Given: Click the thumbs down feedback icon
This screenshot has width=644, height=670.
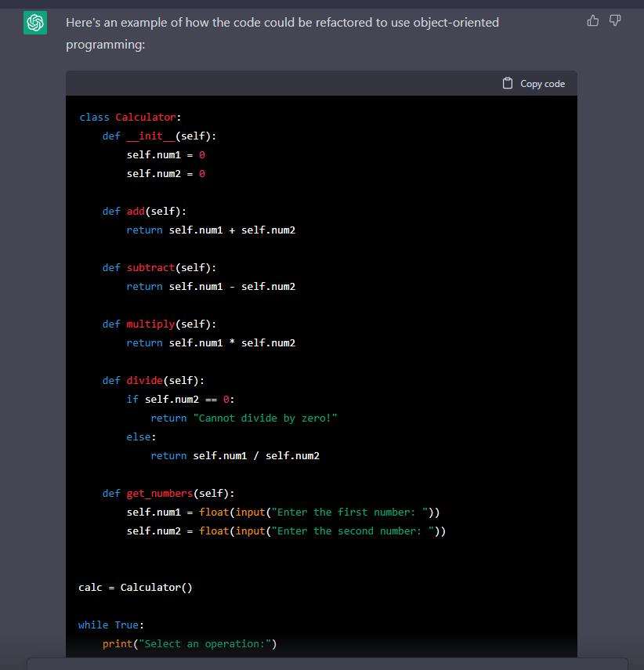Looking at the screenshot, I should coord(615,20).
